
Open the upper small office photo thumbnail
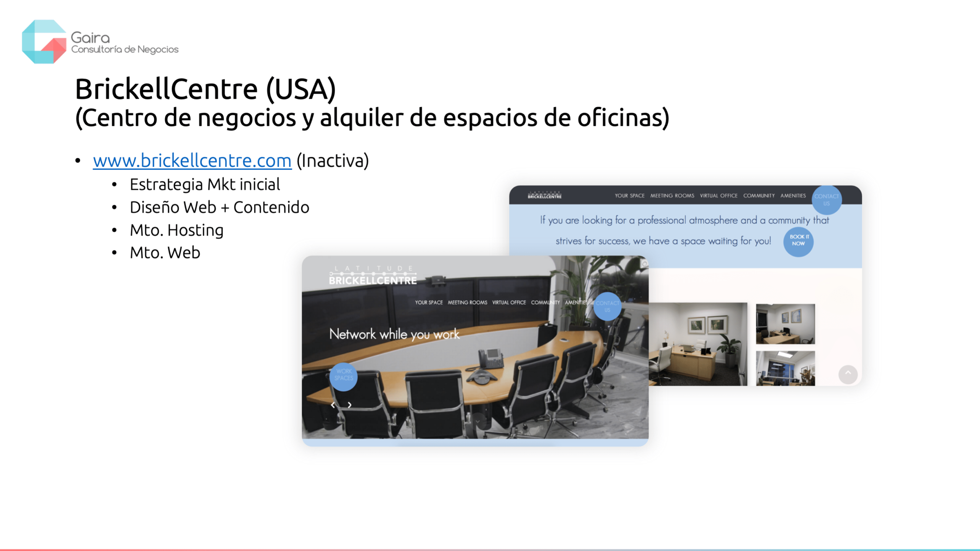[785, 324]
